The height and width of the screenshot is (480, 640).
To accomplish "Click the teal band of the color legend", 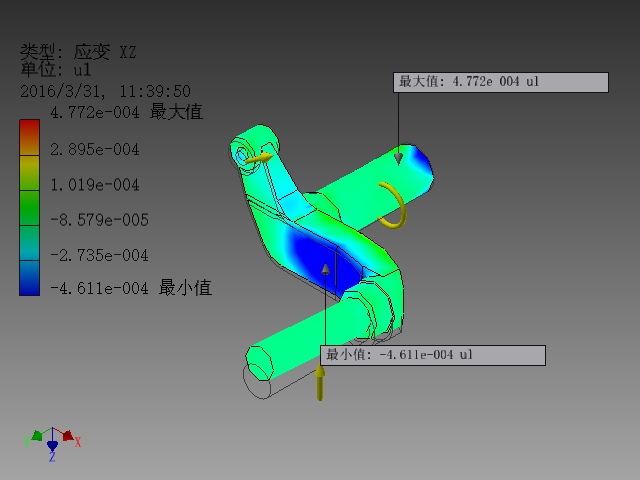I will pos(29,243).
